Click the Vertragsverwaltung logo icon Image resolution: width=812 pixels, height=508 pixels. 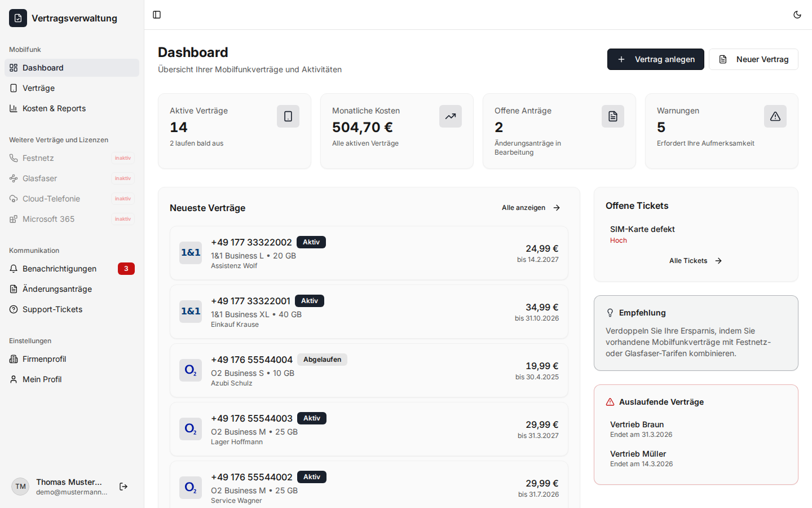18,18
